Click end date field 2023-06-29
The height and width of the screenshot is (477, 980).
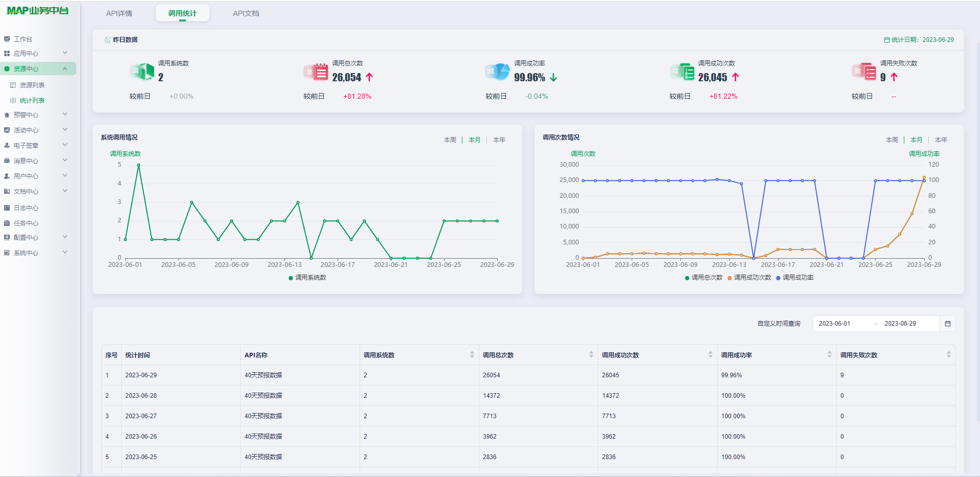(x=900, y=324)
